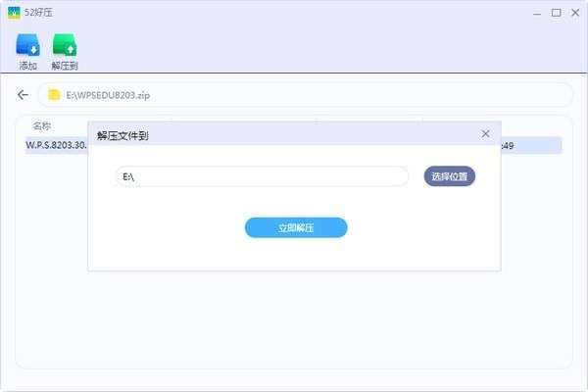Click the 选择位置 button
This screenshot has width=588, height=392.
point(449,176)
